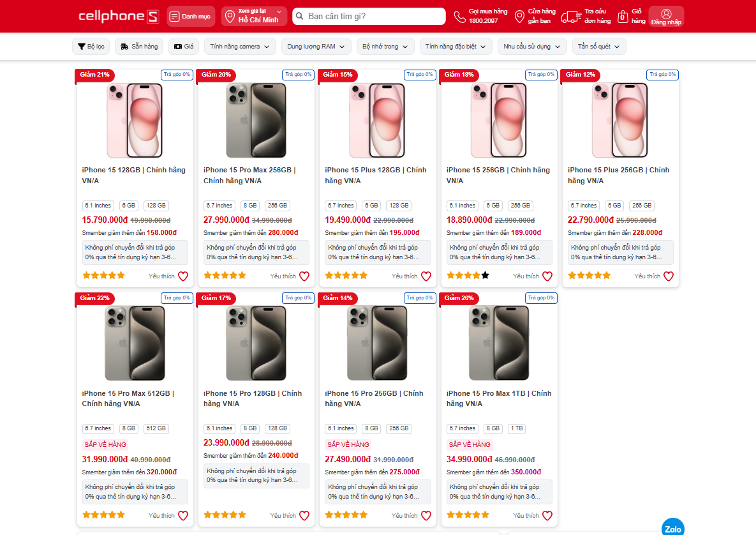Click the account icon next to Đăng nhập
The width and height of the screenshot is (756, 535).
(666, 15)
